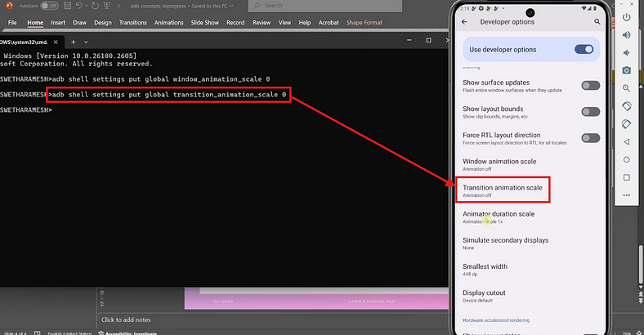Switch to the Draw ribbon tab
This screenshot has width=644, height=335.
pyautogui.click(x=79, y=23)
